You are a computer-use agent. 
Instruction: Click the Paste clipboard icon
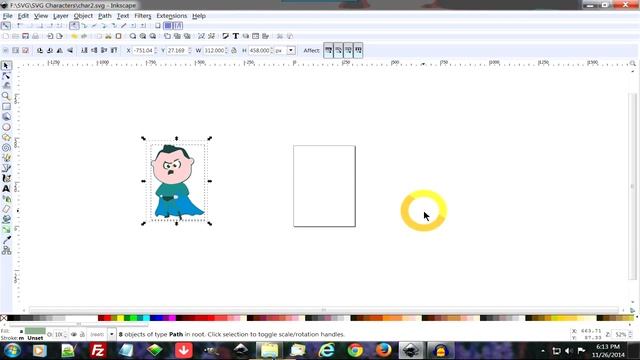pyautogui.click(x=118, y=36)
